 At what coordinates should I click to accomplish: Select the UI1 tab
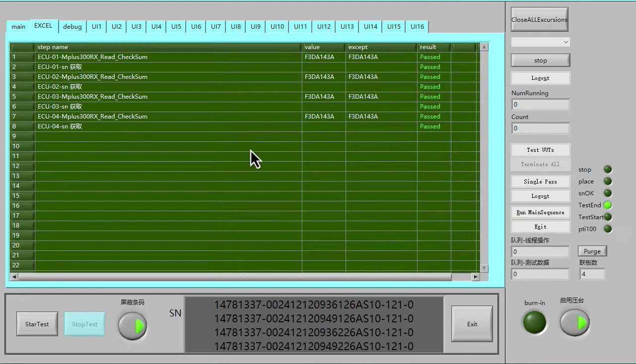[96, 27]
